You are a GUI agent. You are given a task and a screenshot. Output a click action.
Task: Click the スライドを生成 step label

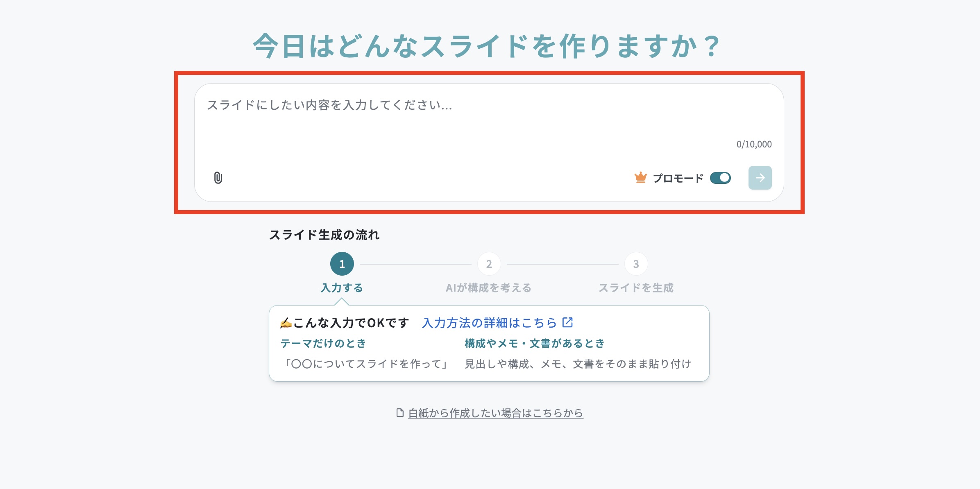(636, 288)
